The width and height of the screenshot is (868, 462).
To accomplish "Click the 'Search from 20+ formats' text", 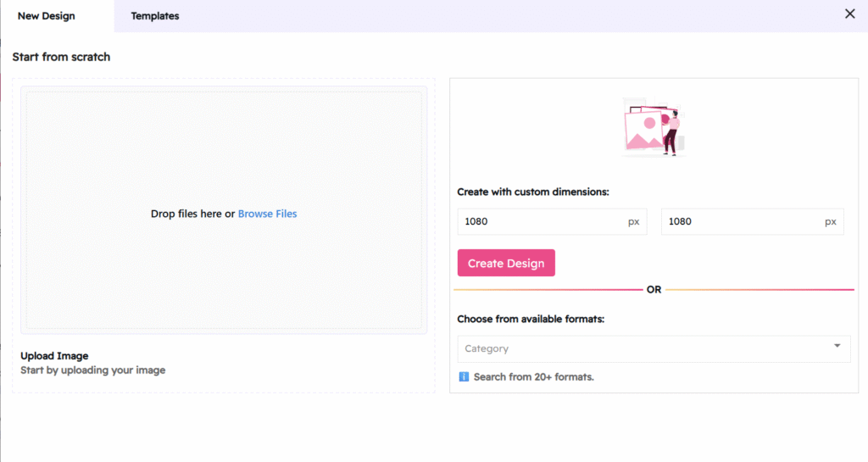I will pos(534,376).
